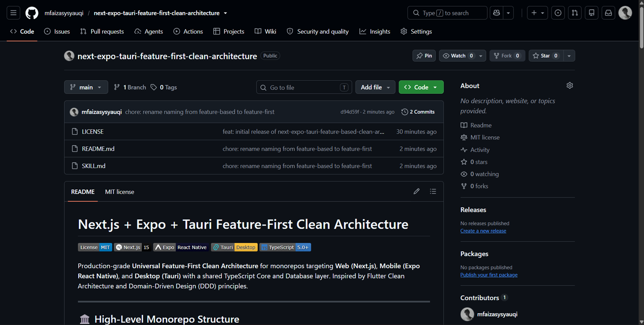Open the issues inbox icon in header
The image size is (644, 325).
coord(558,13)
